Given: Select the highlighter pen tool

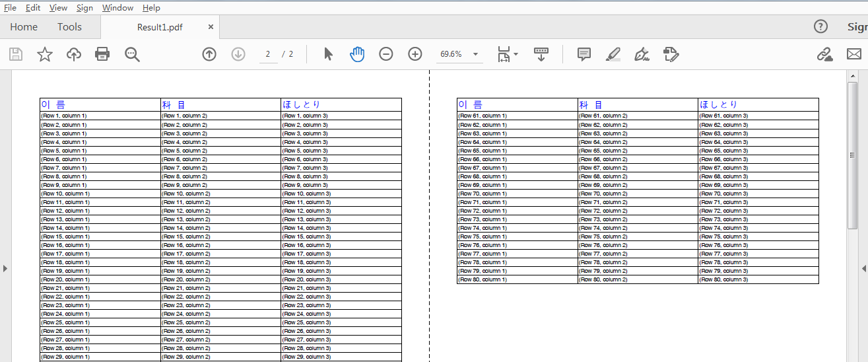Looking at the screenshot, I should [613, 54].
